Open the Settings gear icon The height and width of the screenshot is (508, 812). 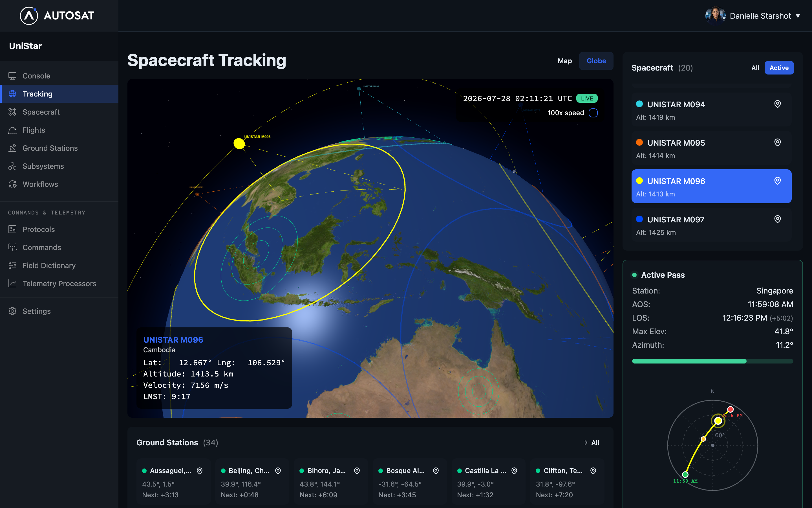coord(12,311)
